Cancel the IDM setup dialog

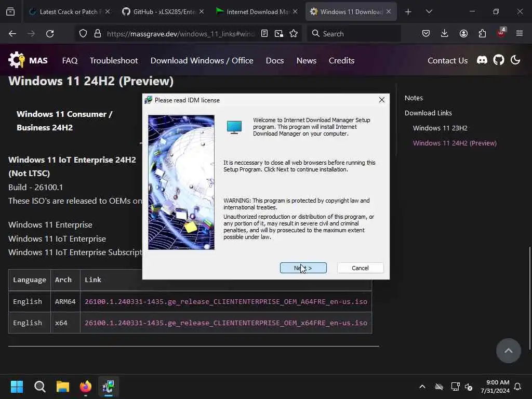361,268
